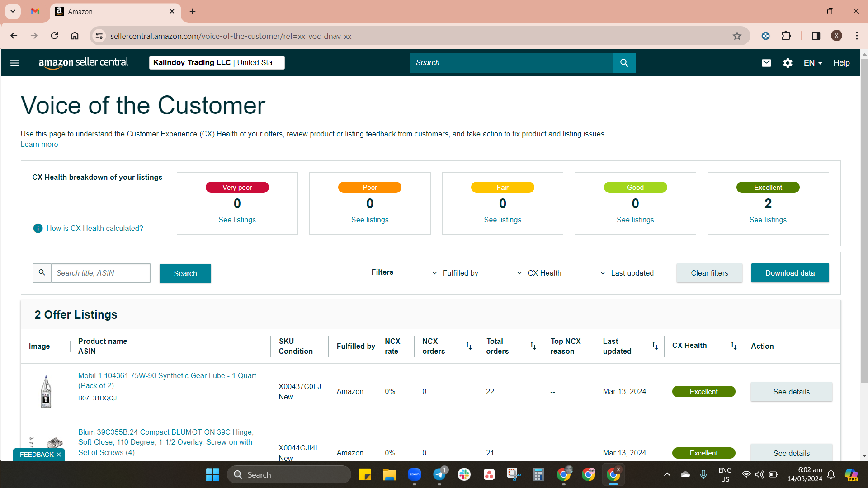Open the Windows Start menu
Image resolution: width=868 pixels, height=488 pixels.
pyautogui.click(x=212, y=474)
